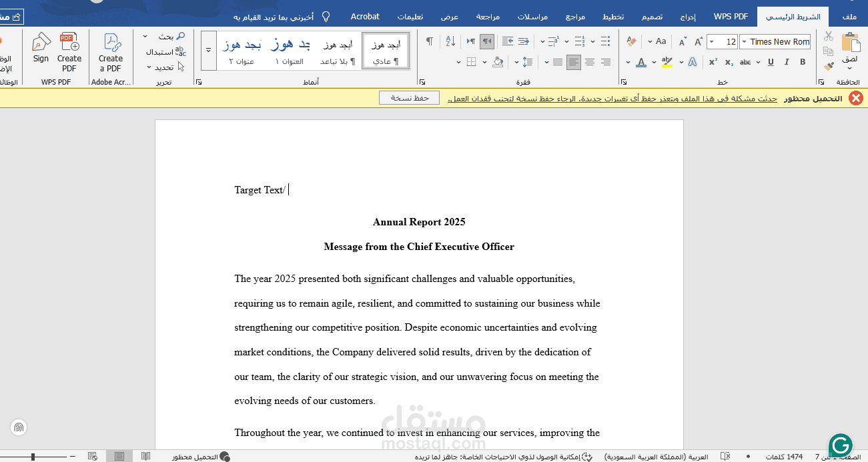Viewport: 868px width, 462px height.
Task: Toggle Strikethrough (abc) formatting
Action: pos(746,62)
